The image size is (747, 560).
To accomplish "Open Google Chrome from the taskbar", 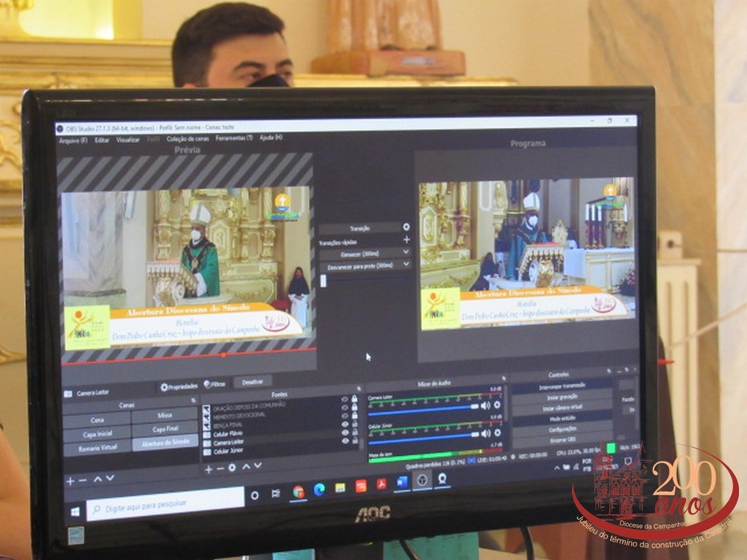I will 298,490.
